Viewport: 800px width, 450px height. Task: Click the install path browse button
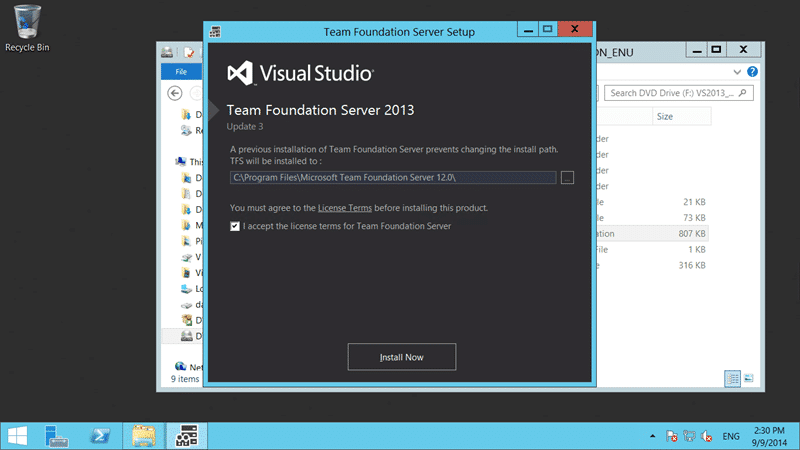(567, 178)
